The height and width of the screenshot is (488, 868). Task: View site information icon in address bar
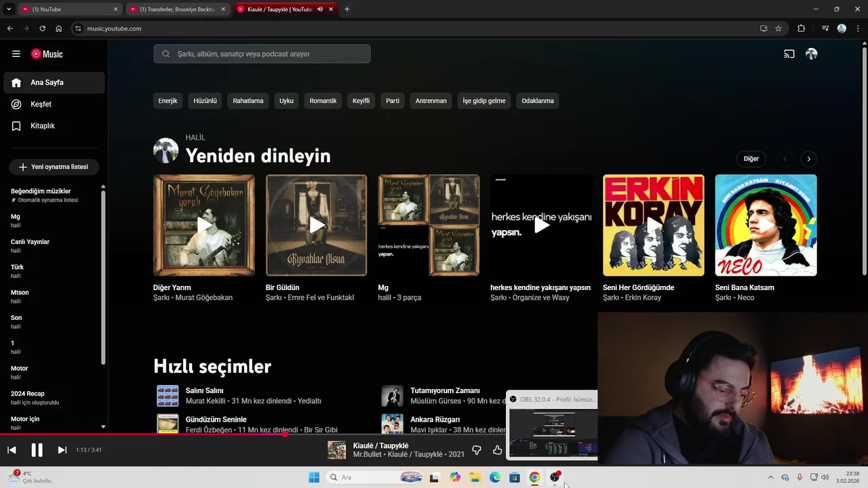78,28
